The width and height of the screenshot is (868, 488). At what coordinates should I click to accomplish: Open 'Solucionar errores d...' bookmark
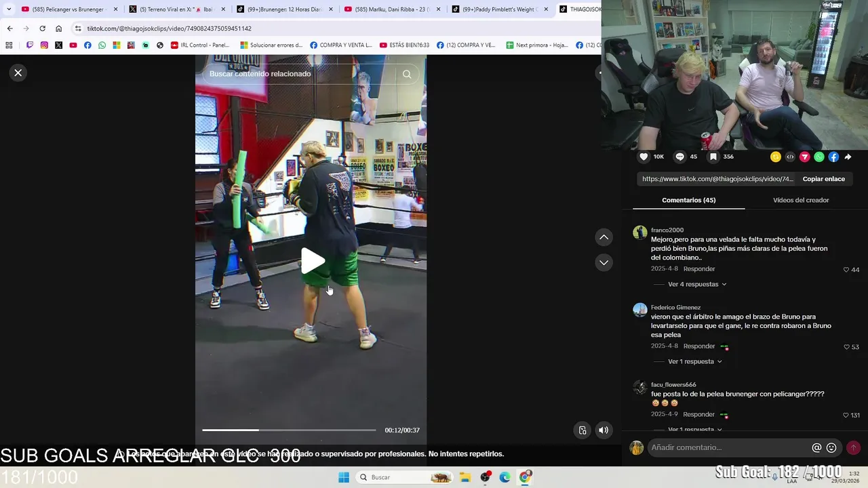(x=271, y=45)
